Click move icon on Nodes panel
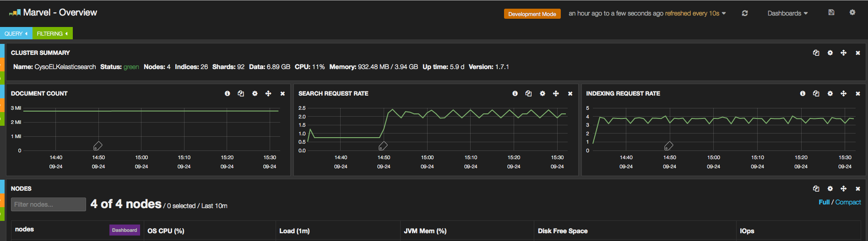This screenshot has height=241, width=868. (843, 188)
